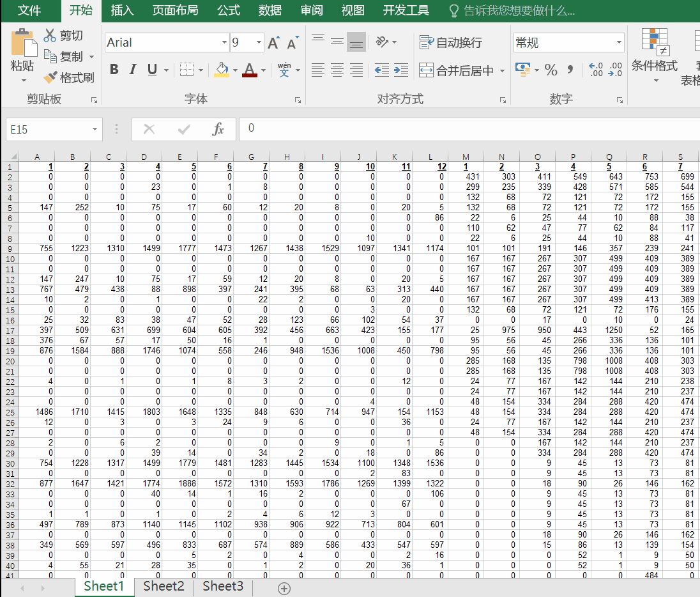Click the Copy button

click(x=65, y=56)
